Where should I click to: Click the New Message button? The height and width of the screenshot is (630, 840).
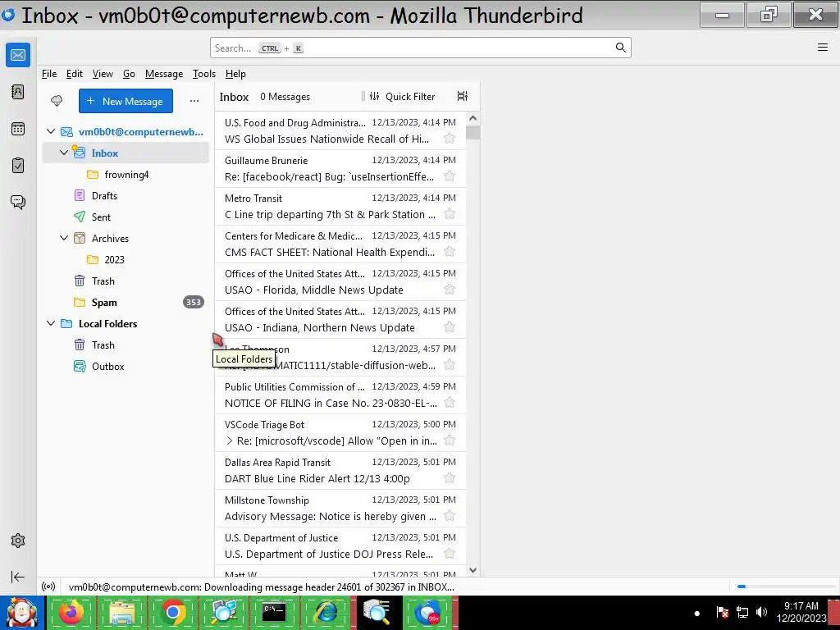(x=126, y=101)
